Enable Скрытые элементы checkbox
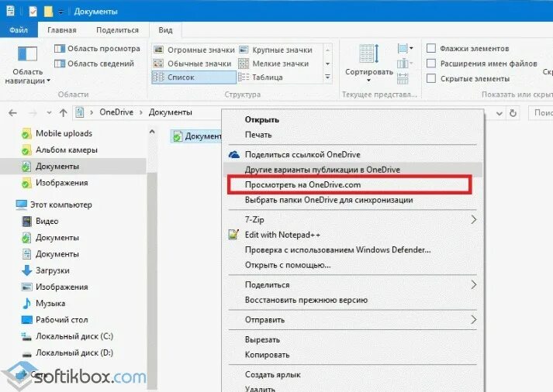553x392 pixels. 431,78
